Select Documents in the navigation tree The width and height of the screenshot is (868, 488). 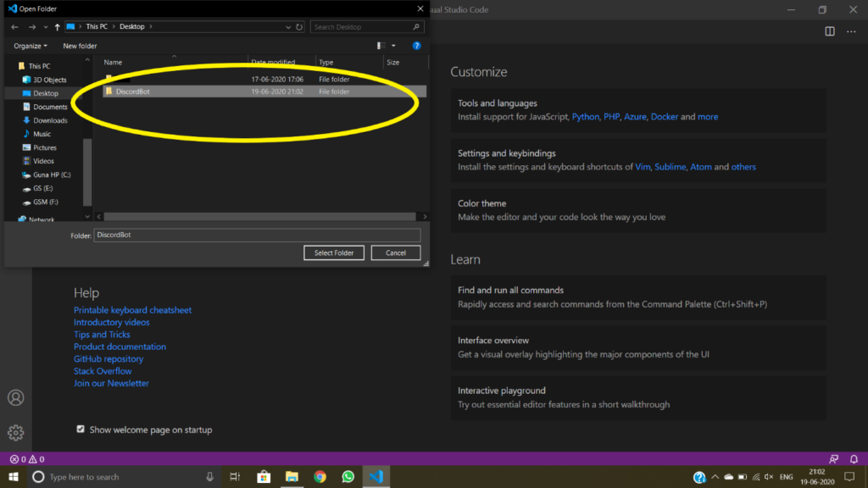pos(50,107)
